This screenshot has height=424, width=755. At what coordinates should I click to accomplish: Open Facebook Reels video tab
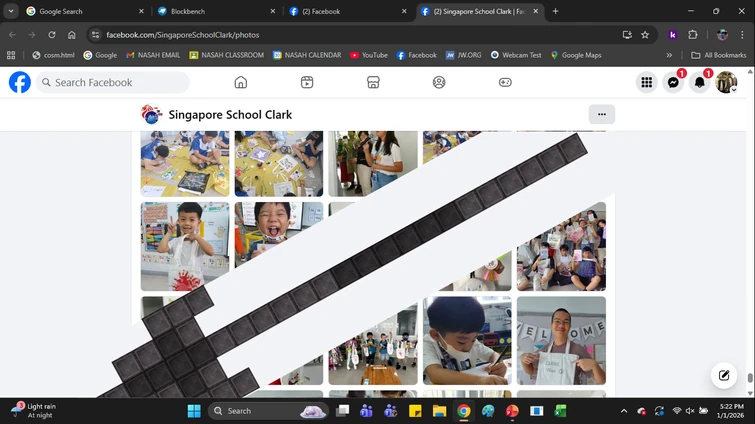307,82
